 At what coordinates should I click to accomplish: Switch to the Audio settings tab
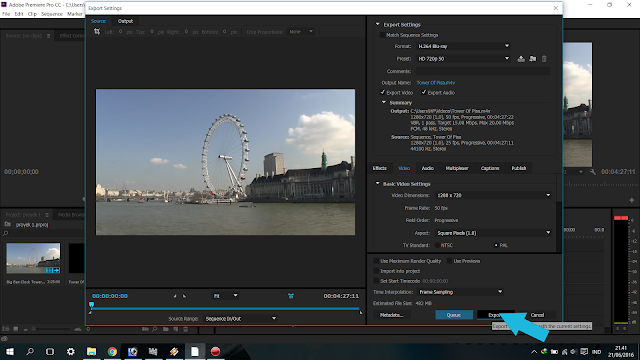[427, 168]
